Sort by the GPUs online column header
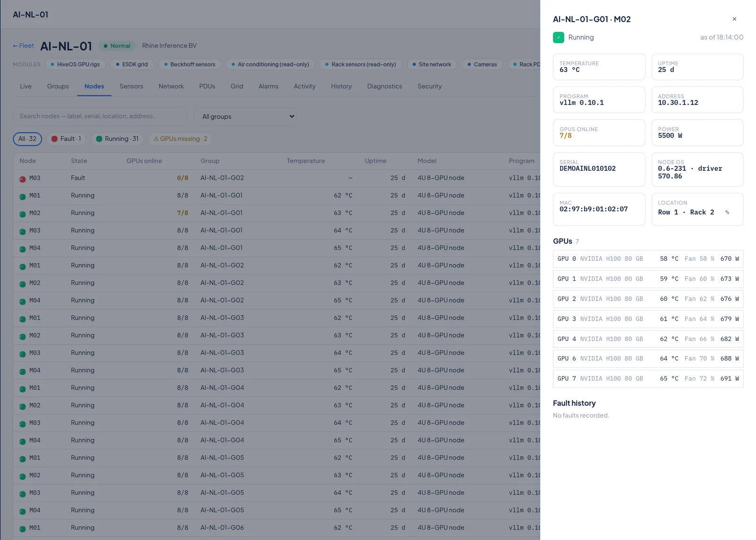 coord(144,161)
